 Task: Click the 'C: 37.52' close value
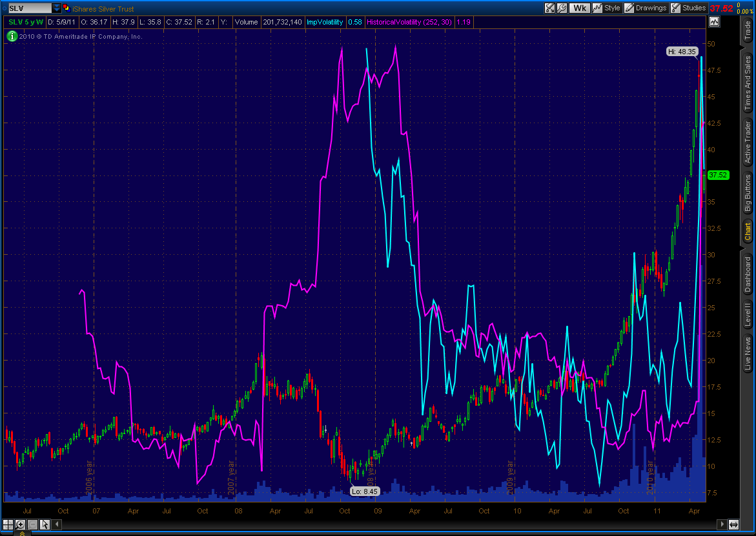179,22
